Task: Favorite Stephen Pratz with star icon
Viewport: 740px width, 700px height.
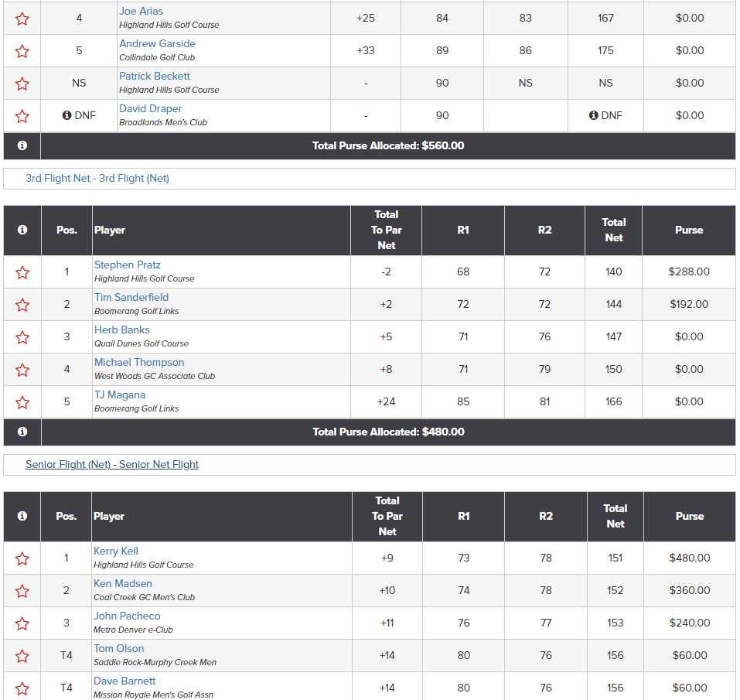Action: (22, 272)
